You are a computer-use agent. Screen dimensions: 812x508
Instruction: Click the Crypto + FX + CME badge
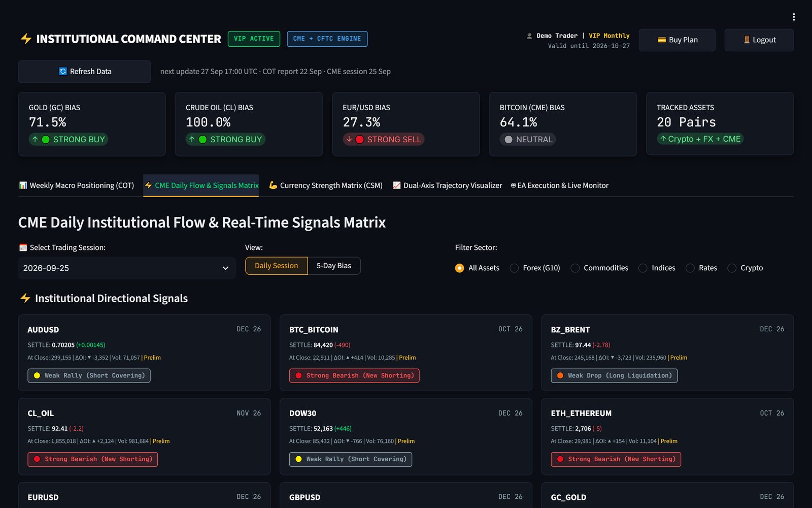pyautogui.click(x=700, y=139)
